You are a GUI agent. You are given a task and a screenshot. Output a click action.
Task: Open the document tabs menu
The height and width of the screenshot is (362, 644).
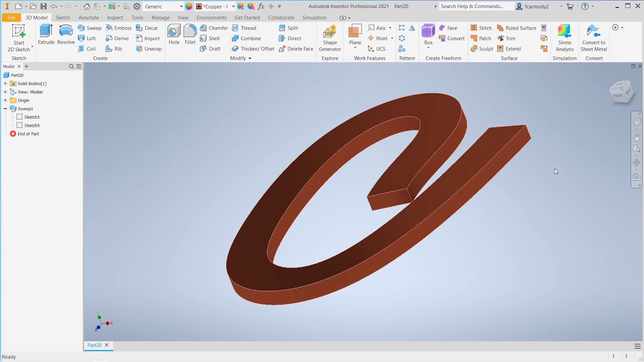point(637,346)
